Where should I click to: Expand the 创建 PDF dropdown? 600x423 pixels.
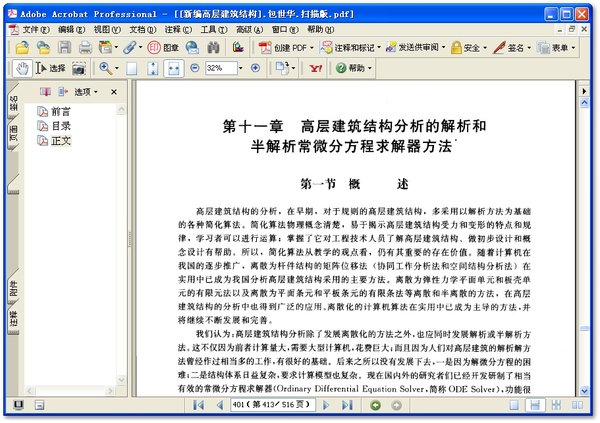click(x=312, y=48)
